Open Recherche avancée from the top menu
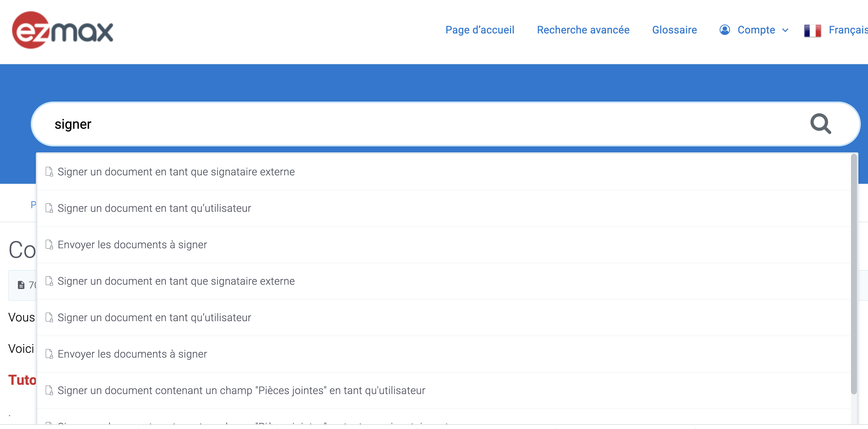Image resolution: width=868 pixels, height=429 pixels. pyautogui.click(x=583, y=30)
